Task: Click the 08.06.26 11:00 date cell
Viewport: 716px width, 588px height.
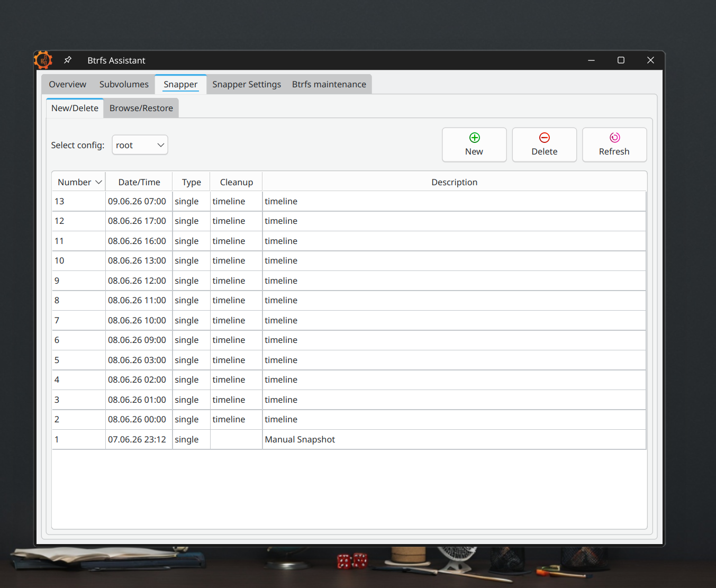Action: 139,300
